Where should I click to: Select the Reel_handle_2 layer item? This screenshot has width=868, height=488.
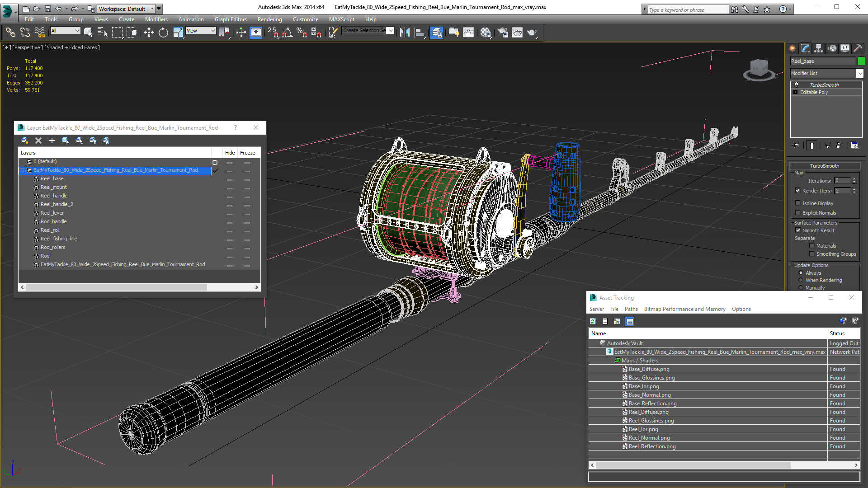pyautogui.click(x=57, y=204)
